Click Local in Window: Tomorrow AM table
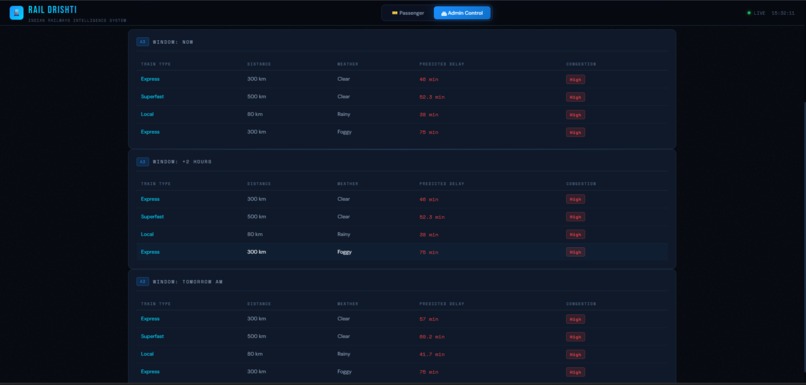This screenshot has height=385, width=806. click(147, 354)
